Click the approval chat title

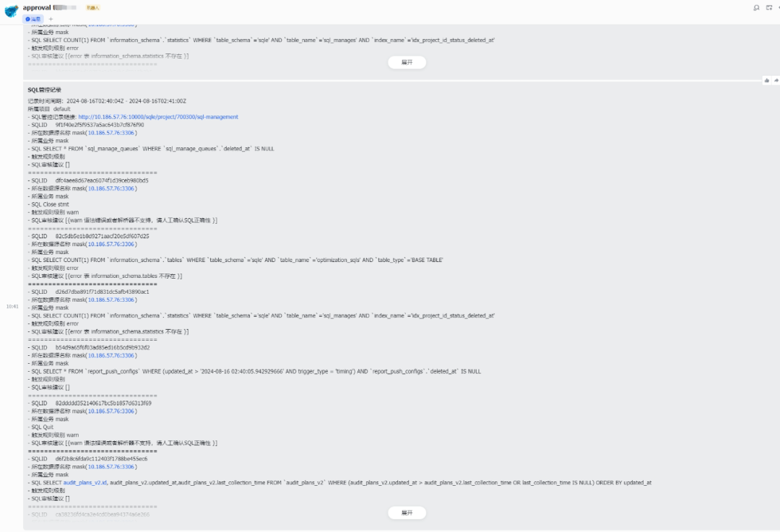coord(36,7)
